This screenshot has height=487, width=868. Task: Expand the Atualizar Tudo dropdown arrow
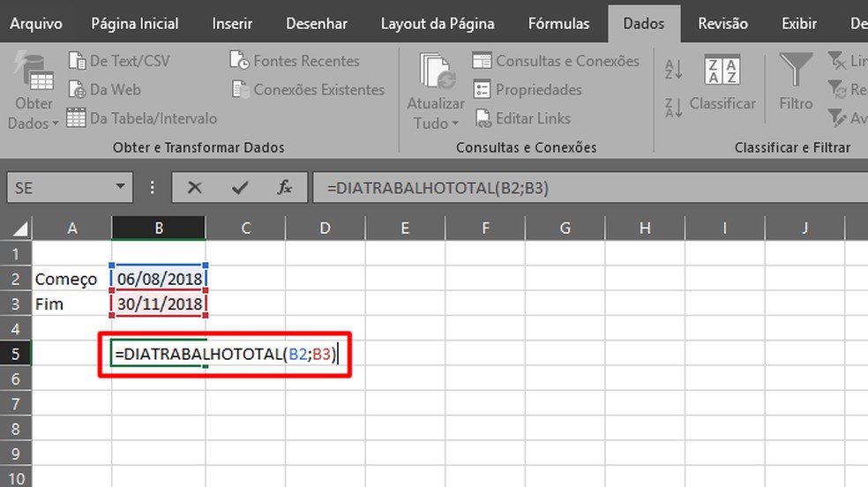point(455,124)
